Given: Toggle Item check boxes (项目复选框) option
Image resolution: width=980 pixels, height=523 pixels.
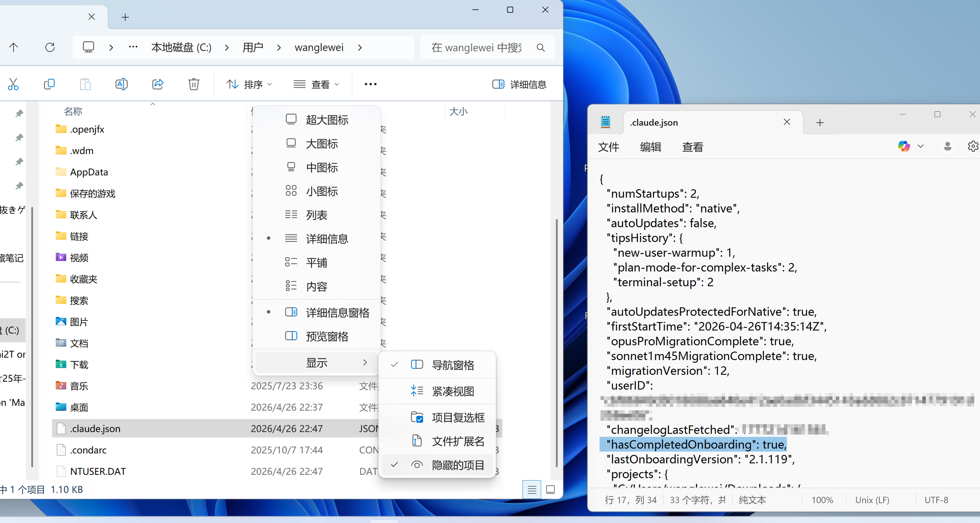Looking at the screenshot, I should [x=438, y=417].
